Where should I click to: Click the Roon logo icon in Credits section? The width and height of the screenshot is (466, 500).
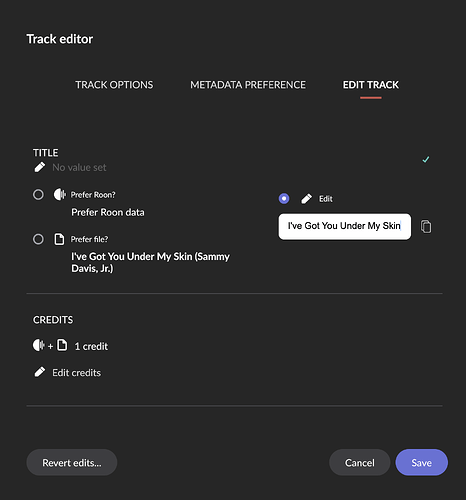tap(39, 345)
